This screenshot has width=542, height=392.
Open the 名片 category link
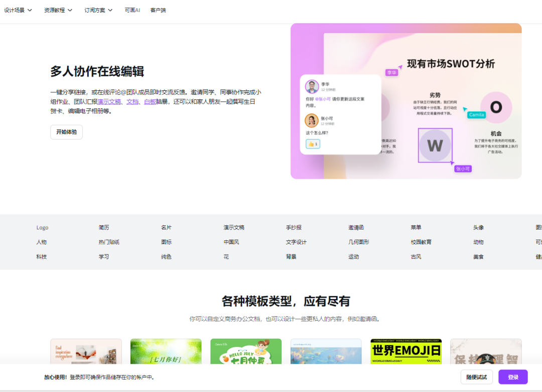click(x=166, y=227)
